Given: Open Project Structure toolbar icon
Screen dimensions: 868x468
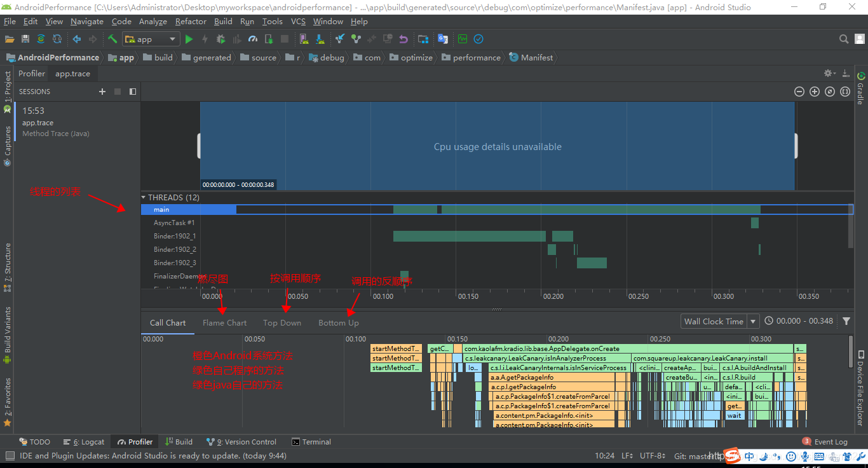Looking at the screenshot, I should 423,39.
